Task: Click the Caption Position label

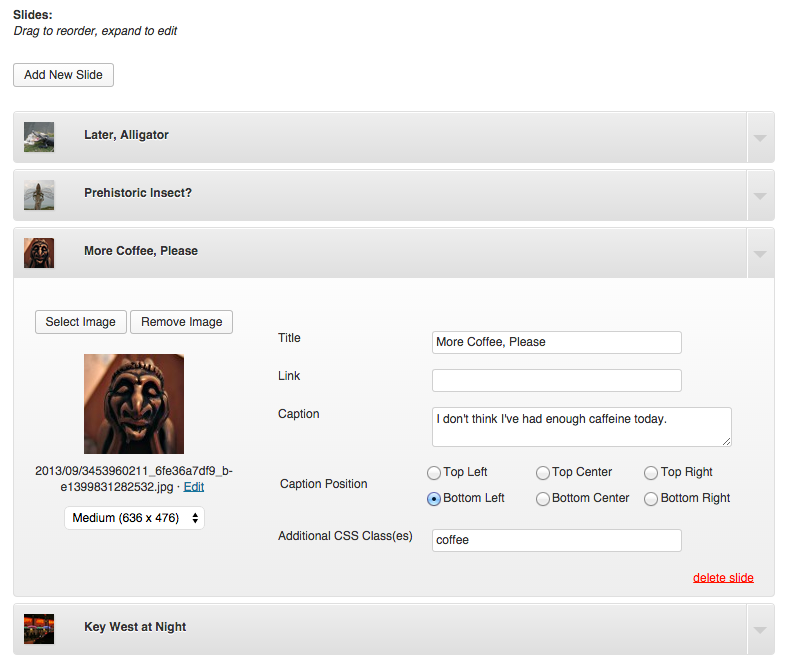Action: click(x=324, y=484)
